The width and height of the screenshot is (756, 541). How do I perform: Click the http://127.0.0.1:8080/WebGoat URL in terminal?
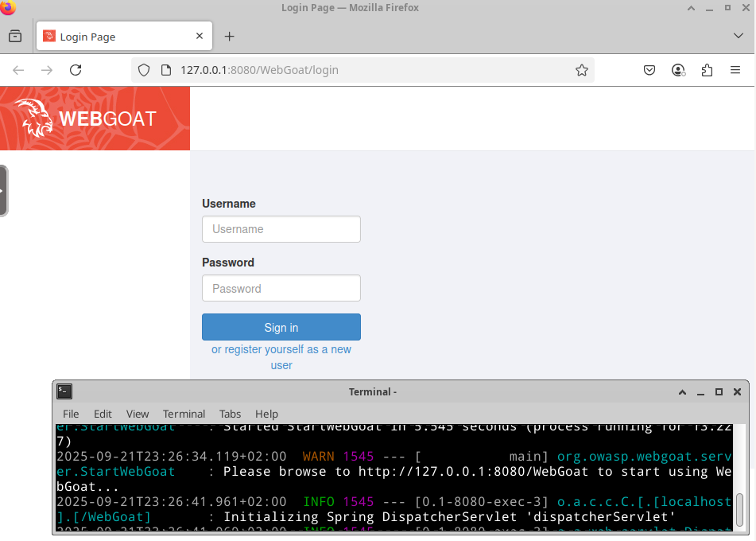click(473, 472)
